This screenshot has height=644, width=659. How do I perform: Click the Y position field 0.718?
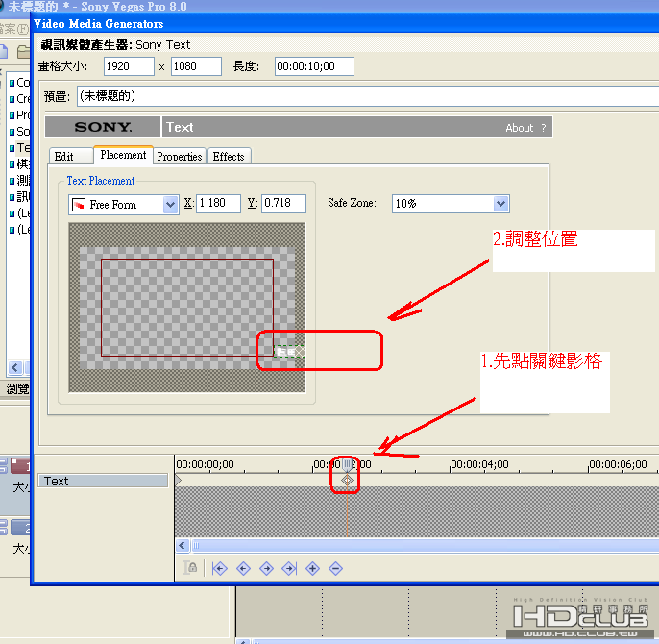pos(283,203)
